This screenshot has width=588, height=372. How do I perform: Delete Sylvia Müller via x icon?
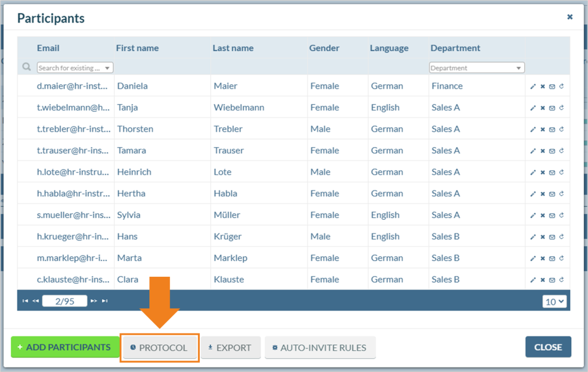click(543, 216)
